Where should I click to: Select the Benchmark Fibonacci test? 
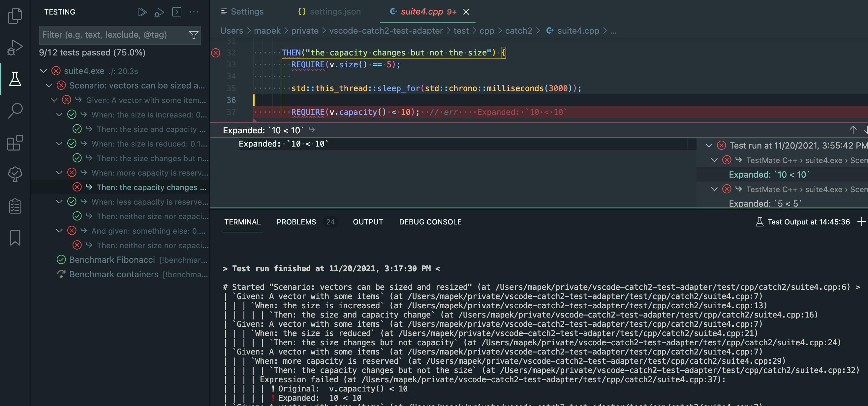[112, 260]
